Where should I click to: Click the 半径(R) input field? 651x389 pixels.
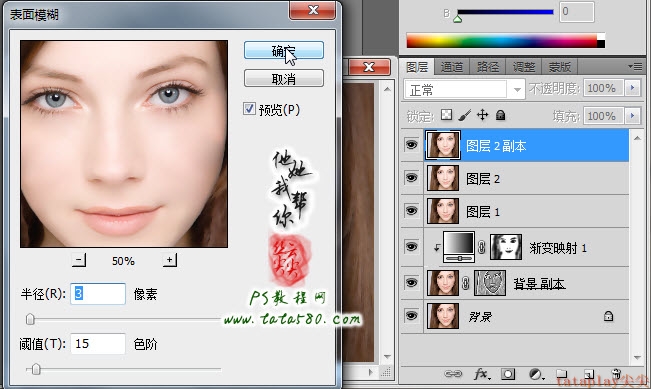pyautogui.click(x=98, y=294)
